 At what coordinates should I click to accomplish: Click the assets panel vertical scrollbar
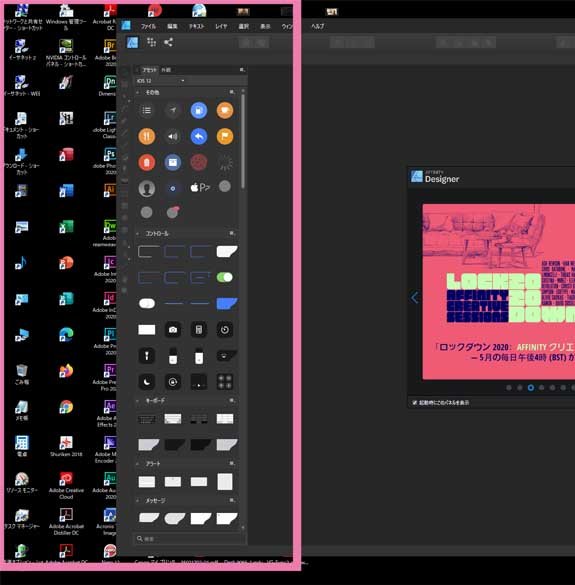pyautogui.click(x=243, y=141)
